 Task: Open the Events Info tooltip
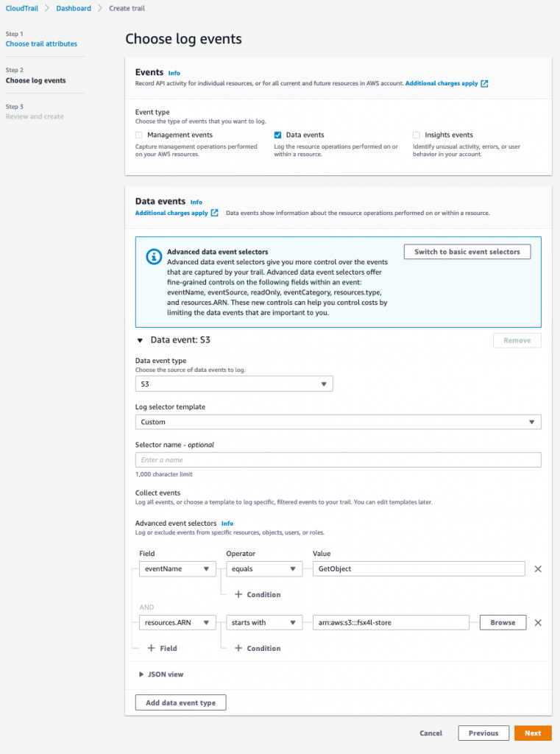[174, 73]
